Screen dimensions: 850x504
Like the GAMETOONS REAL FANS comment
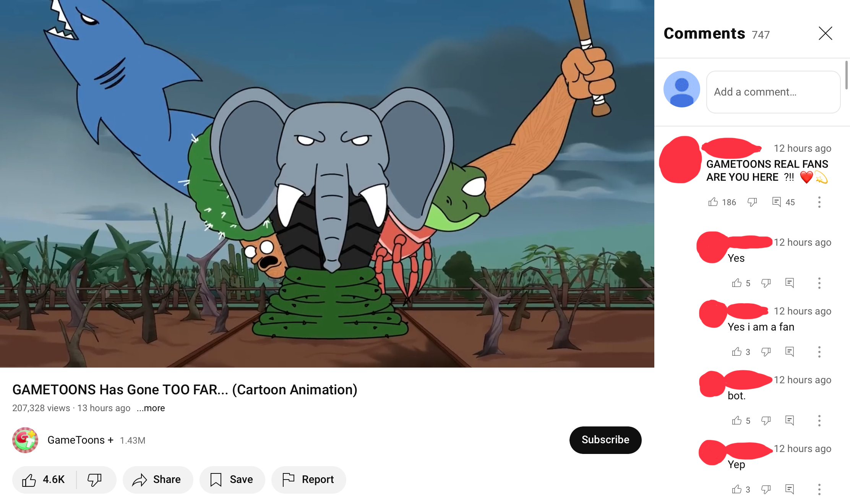pyautogui.click(x=713, y=202)
